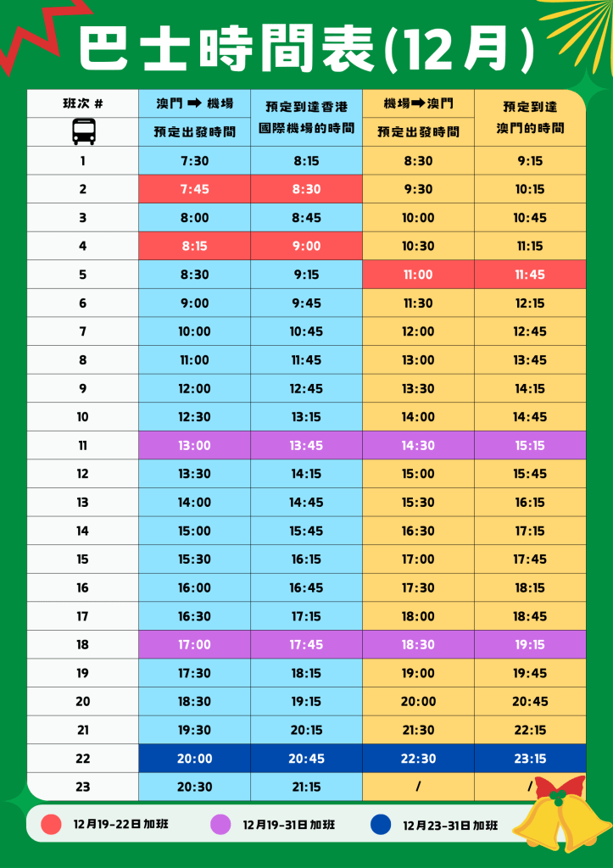Click the 12月19-22日 加班 legend label
The height and width of the screenshot is (868, 613).
(120, 824)
